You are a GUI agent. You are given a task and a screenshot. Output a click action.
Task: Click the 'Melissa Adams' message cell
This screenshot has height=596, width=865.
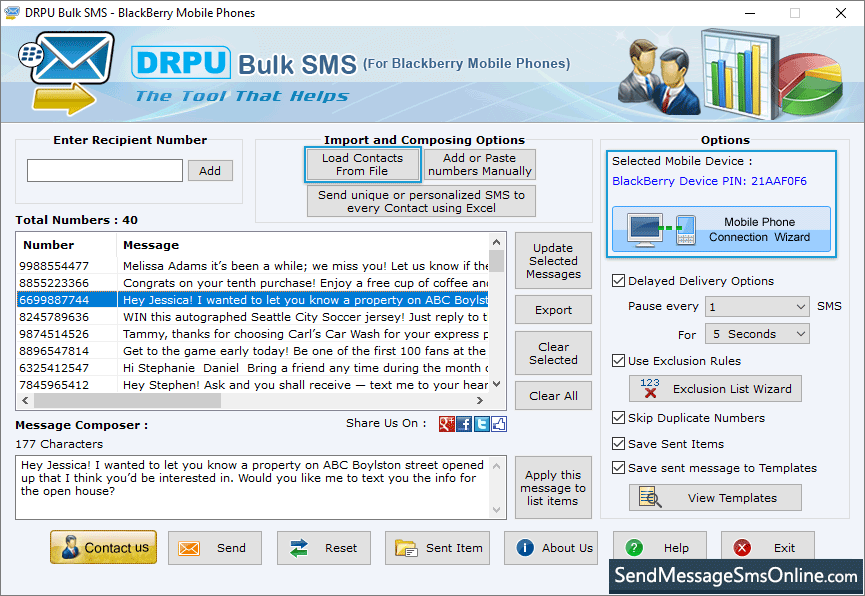(x=303, y=266)
